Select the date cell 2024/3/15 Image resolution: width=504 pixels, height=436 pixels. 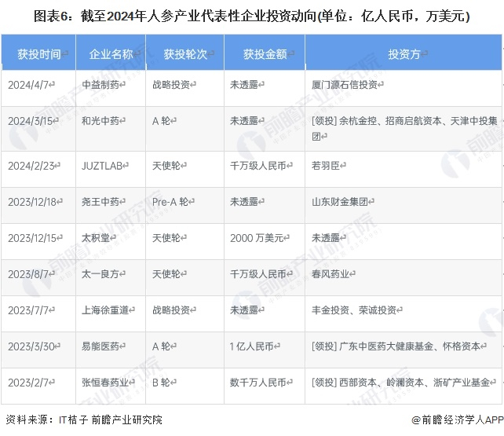tap(38, 129)
